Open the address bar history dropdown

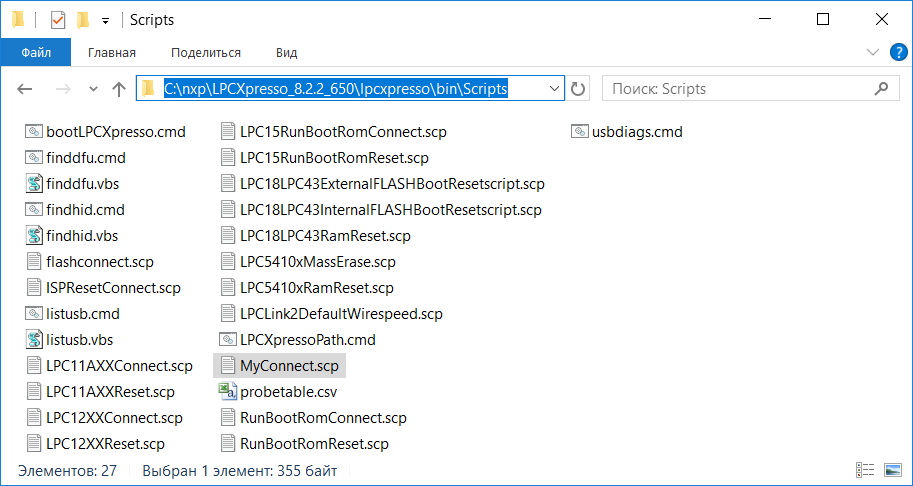click(556, 89)
